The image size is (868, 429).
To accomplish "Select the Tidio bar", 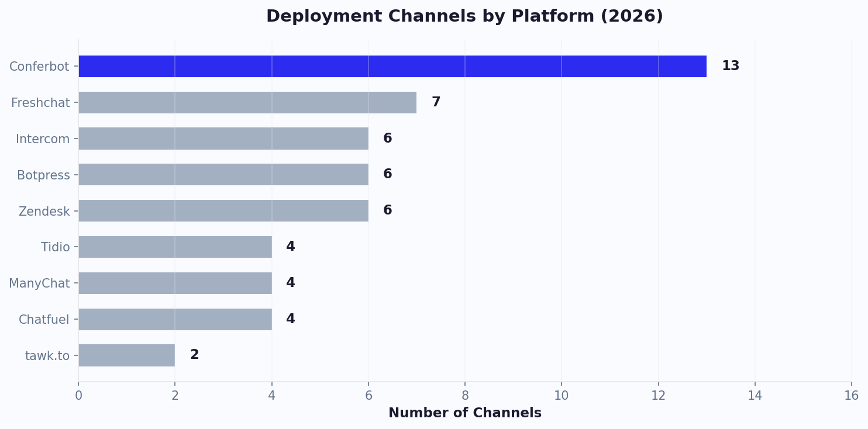I will point(175,247).
